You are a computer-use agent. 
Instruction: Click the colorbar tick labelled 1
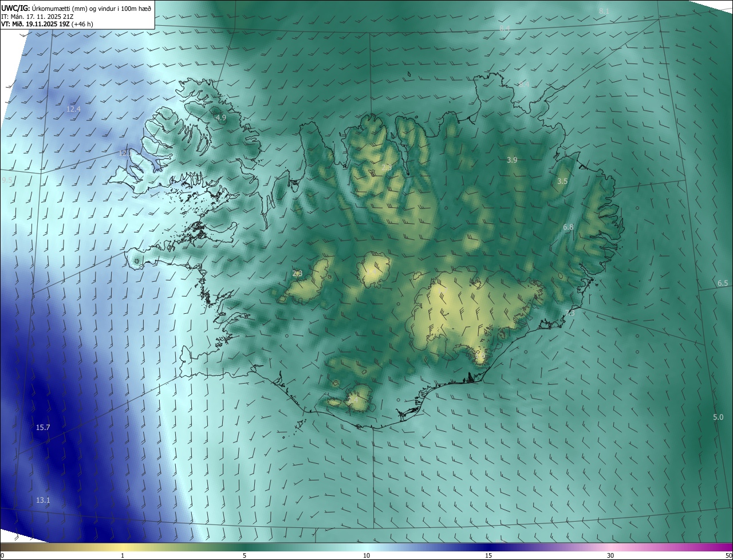pos(123,555)
